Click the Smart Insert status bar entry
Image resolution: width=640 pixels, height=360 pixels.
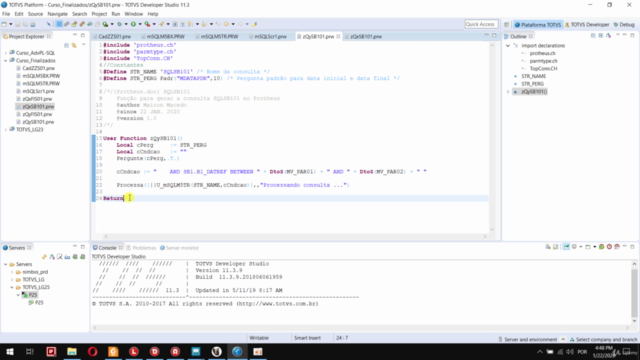tap(307, 338)
